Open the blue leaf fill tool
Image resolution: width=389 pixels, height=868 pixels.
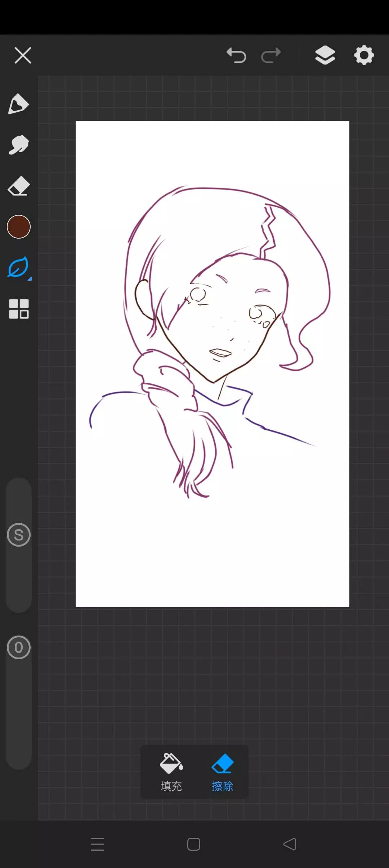point(18,267)
